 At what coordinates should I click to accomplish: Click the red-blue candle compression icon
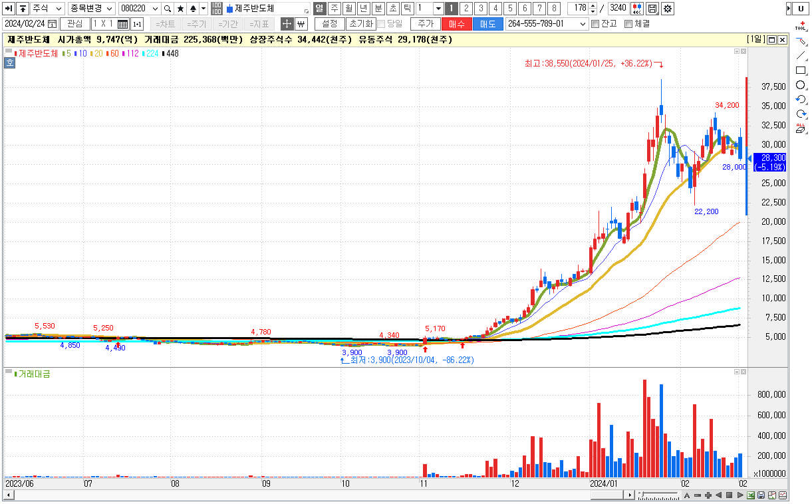(x=637, y=9)
